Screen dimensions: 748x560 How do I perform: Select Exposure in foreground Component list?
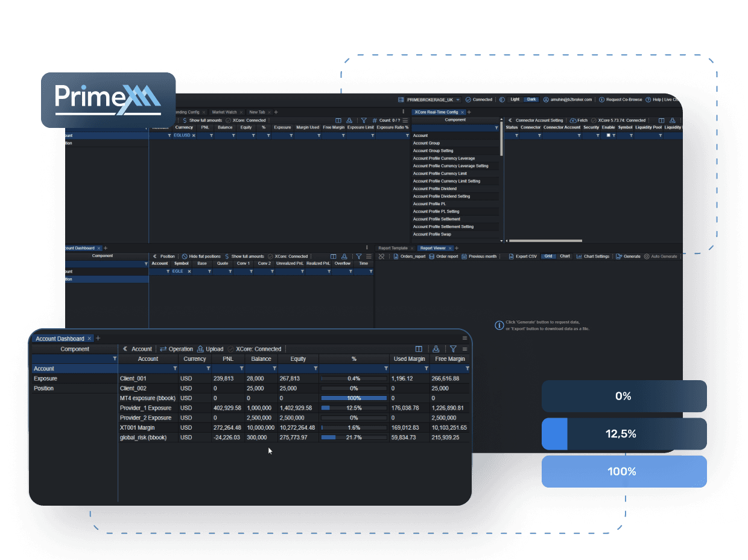(x=74, y=378)
